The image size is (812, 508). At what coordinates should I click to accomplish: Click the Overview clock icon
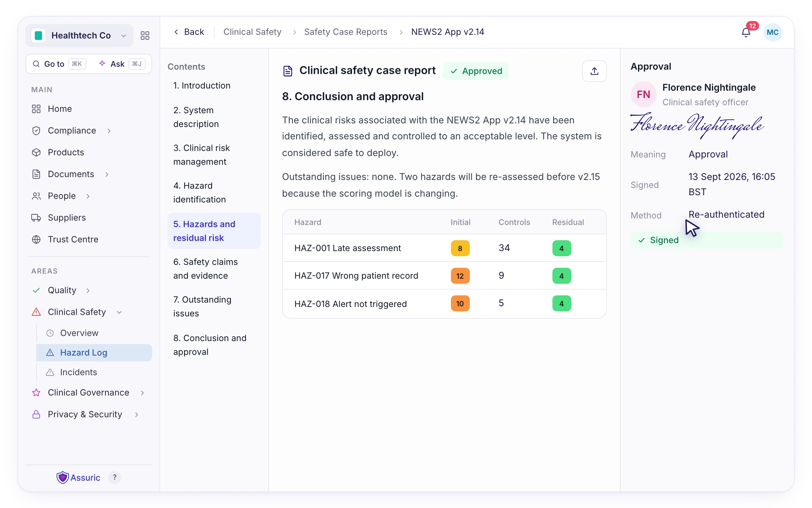tap(50, 333)
